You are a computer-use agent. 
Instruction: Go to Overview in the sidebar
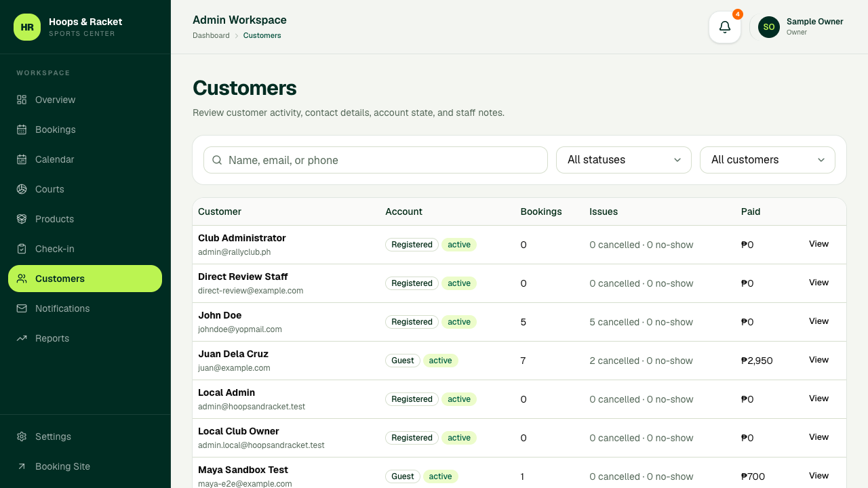pyautogui.click(x=85, y=100)
